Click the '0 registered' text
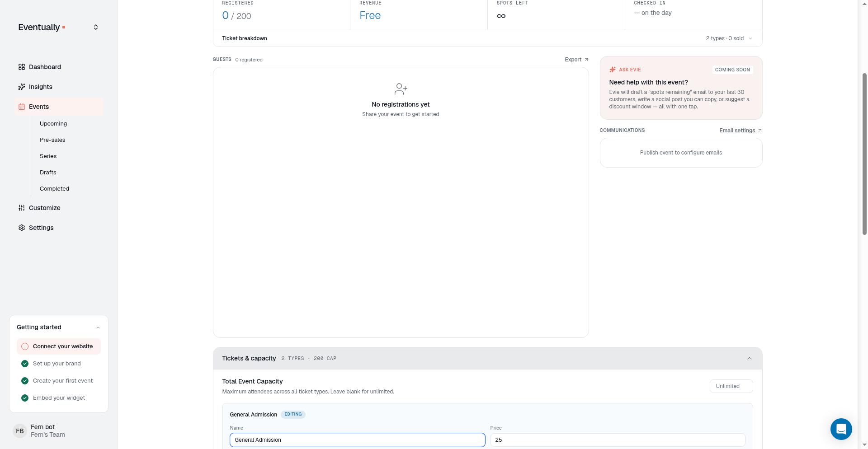Image resolution: width=868 pixels, height=449 pixels. pos(249,60)
